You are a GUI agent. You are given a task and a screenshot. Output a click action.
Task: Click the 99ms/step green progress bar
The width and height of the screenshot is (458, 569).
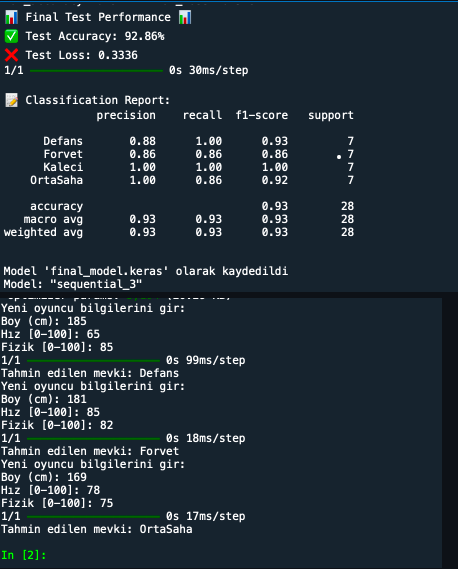[x=94, y=361]
